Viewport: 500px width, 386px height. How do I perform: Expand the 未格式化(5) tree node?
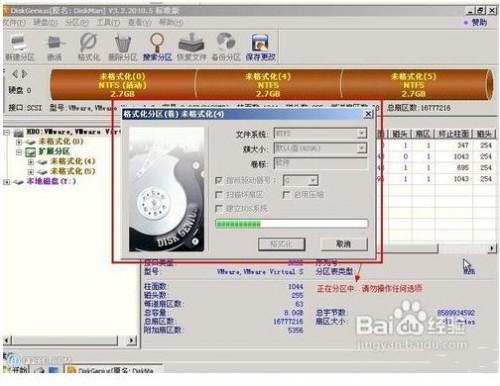[x=31, y=172]
